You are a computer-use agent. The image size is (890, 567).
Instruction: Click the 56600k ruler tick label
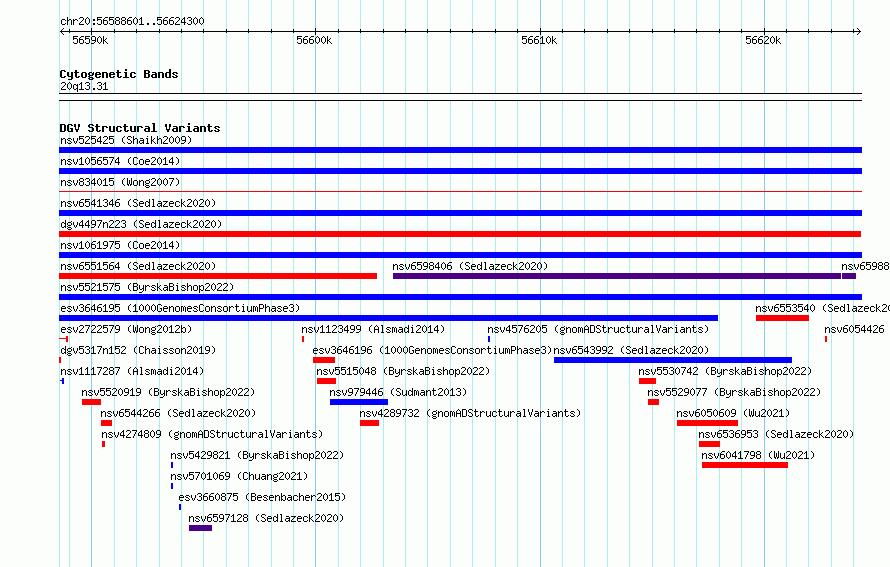click(314, 40)
